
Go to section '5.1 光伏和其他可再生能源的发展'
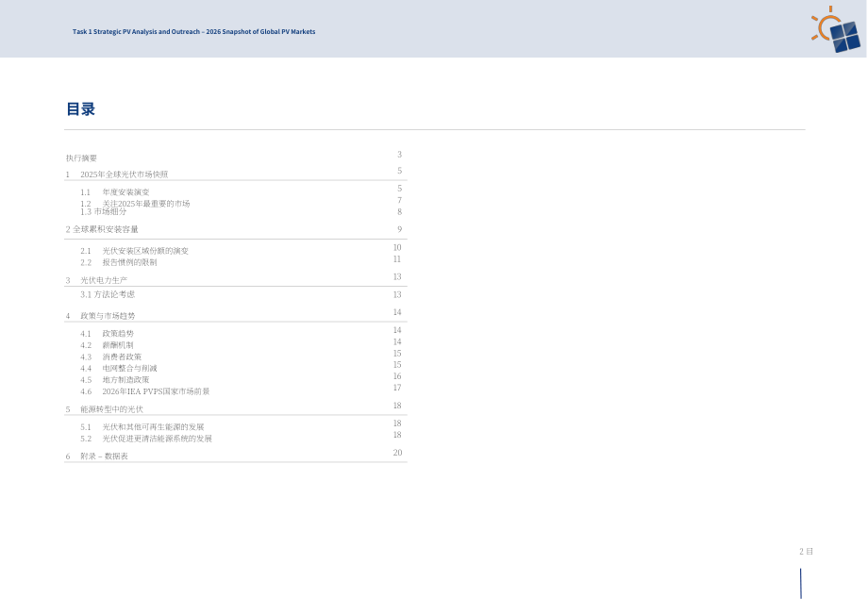(x=142, y=427)
